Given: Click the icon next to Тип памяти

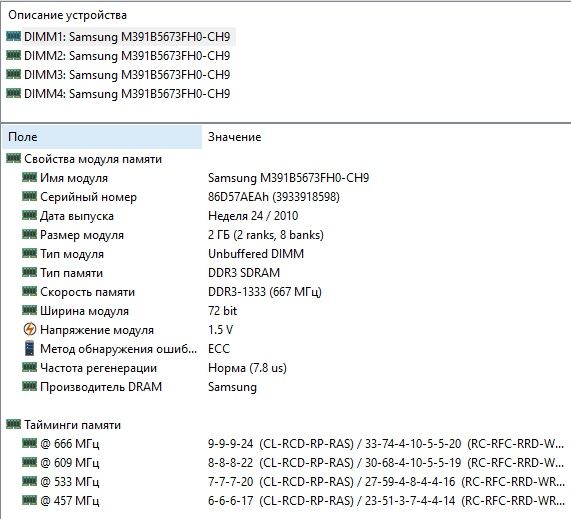Looking at the screenshot, I should pyautogui.click(x=29, y=272).
